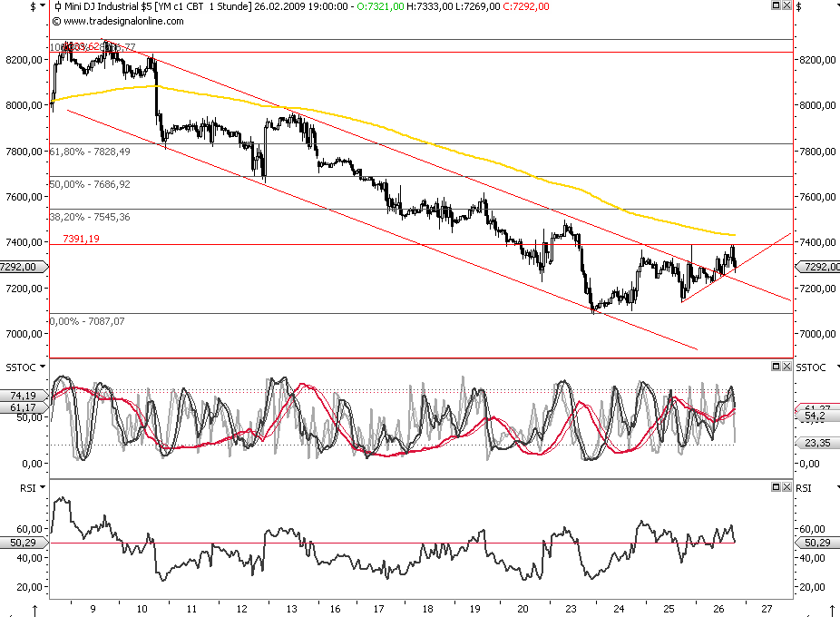The image size is (840, 617).
Task: Select the 0,00% - 7087,07 Fibonacci label
Action: [x=87, y=321]
